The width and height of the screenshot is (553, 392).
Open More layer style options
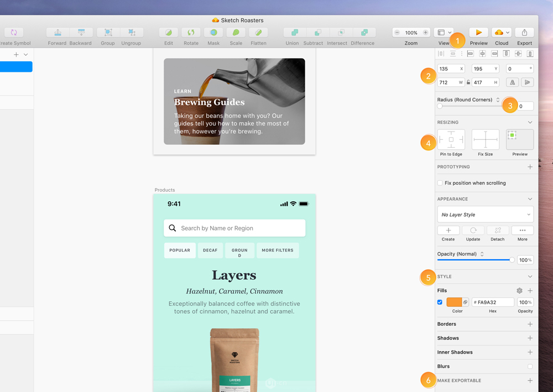tap(523, 230)
